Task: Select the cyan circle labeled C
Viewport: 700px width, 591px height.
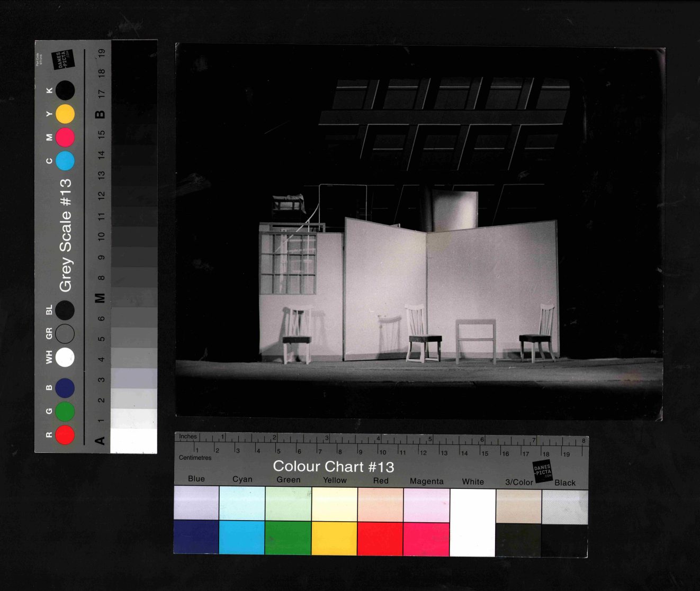Action: pos(65,161)
